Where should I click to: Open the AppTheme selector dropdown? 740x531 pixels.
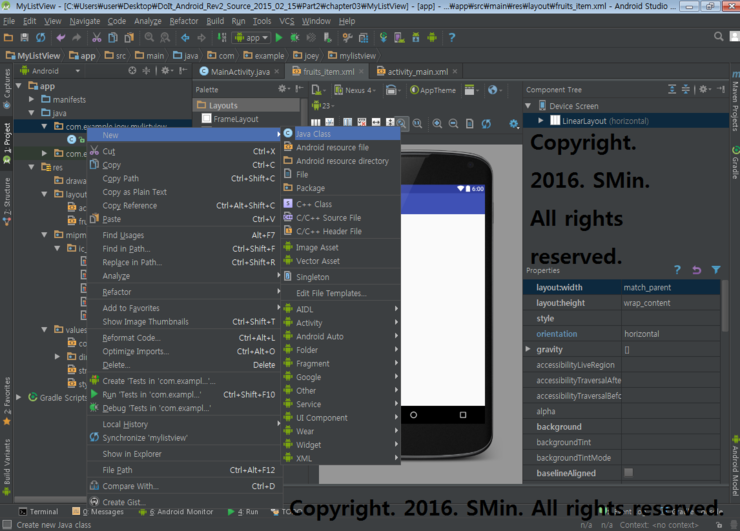(x=433, y=90)
